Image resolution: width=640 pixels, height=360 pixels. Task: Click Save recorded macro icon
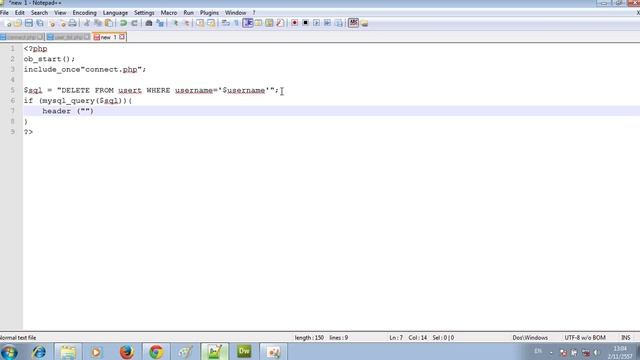(x=338, y=23)
